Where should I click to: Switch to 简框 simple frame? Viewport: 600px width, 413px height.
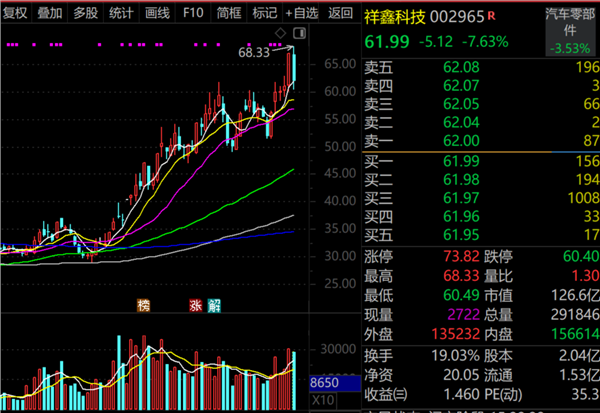[x=229, y=13]
